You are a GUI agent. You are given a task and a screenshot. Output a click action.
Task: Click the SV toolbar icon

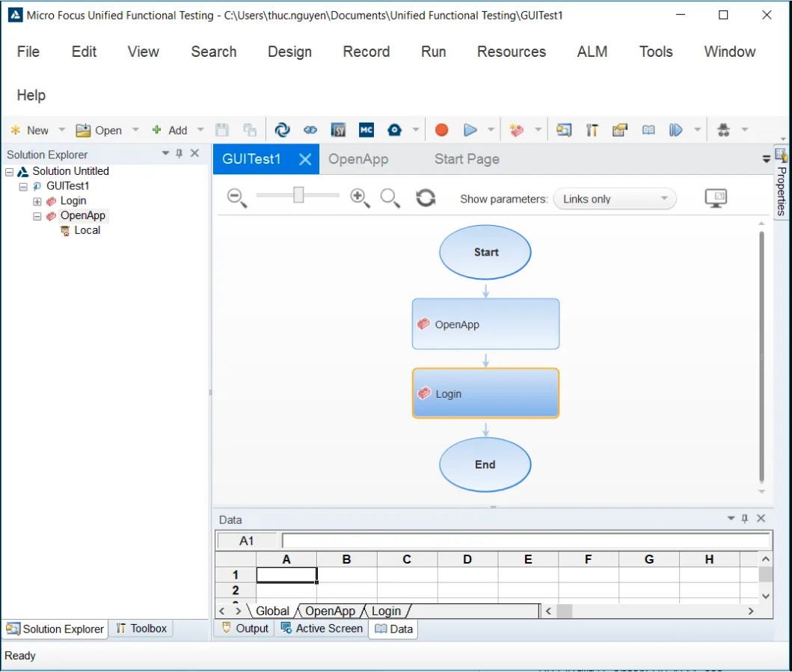[338, 130]
